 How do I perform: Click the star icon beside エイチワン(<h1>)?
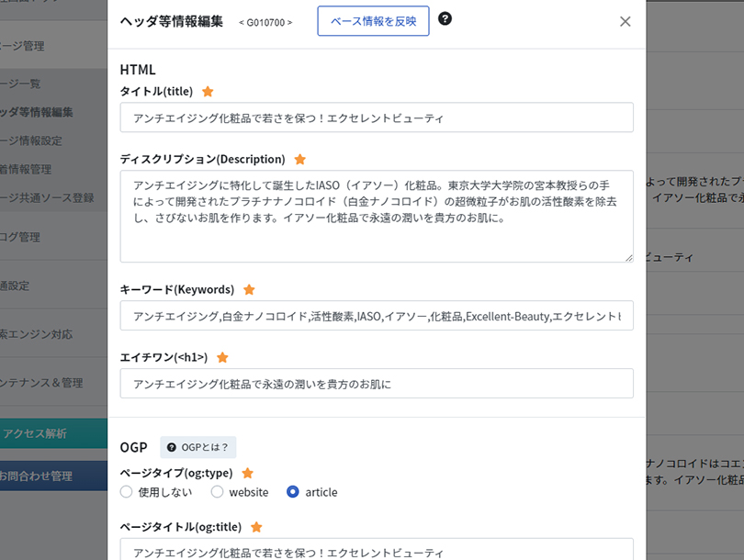click(x=222, y=357)
